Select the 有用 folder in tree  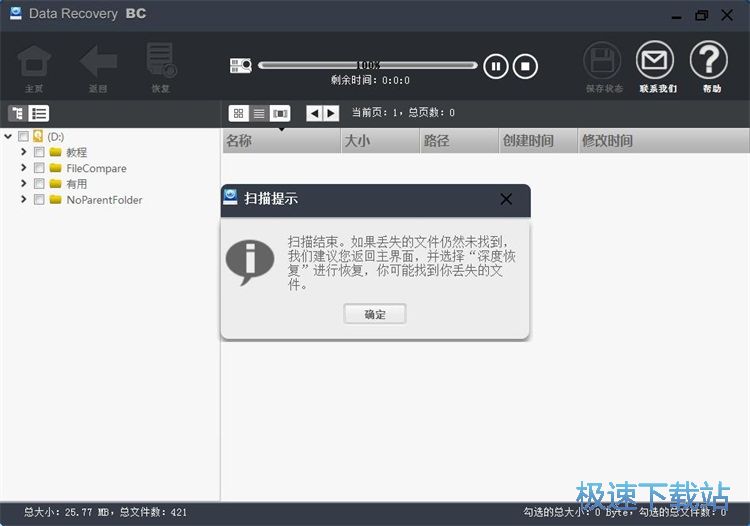[77, 184]
